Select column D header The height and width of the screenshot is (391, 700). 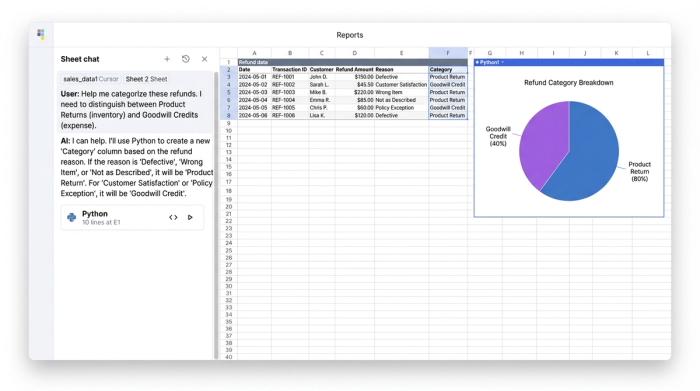(354, 53)
